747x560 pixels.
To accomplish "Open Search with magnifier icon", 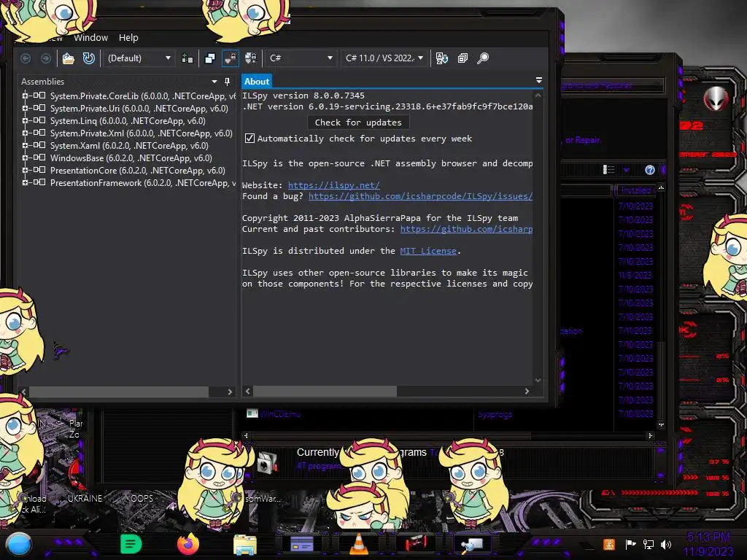I will pyautogui.click(x=483, y=58).
